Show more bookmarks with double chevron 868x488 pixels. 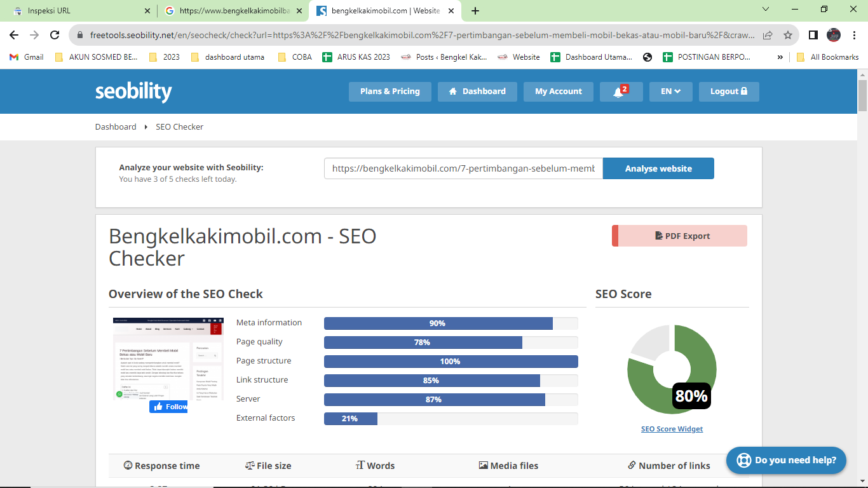click(780, 57)
